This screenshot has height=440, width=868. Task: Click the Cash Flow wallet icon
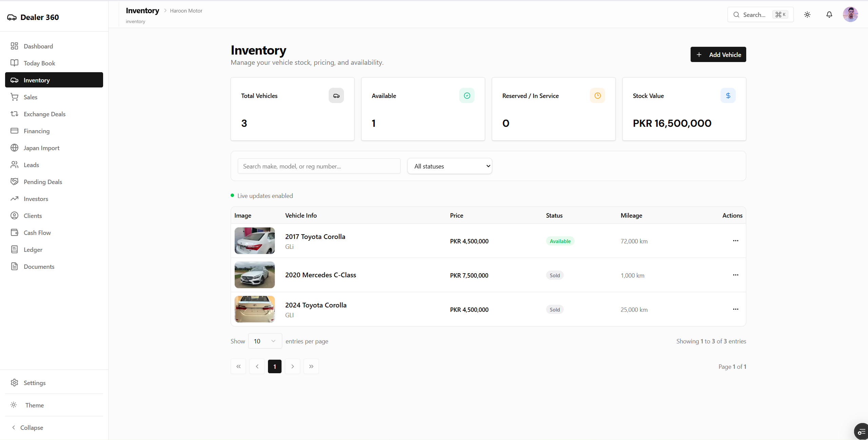(14, 232)
